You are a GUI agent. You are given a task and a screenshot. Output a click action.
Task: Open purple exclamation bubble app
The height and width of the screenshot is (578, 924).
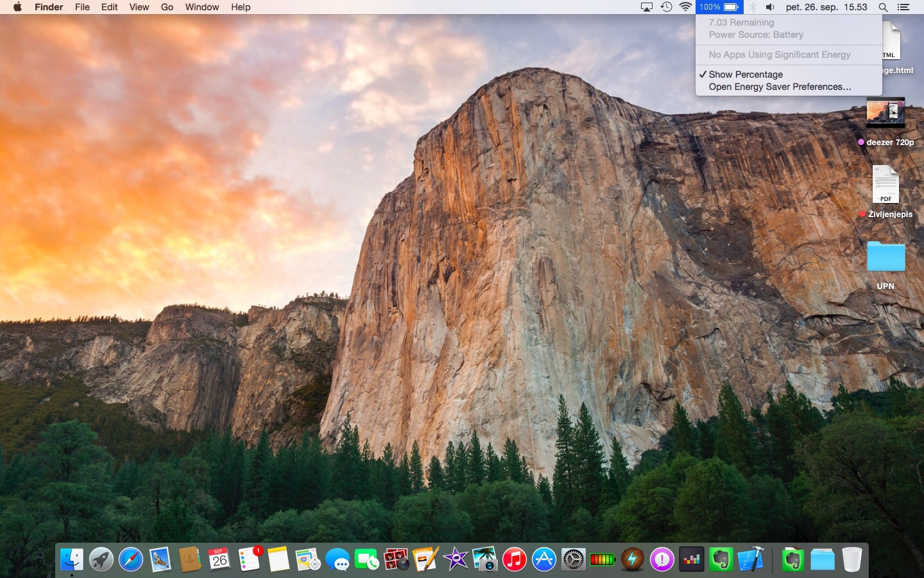tap(662, 559)
